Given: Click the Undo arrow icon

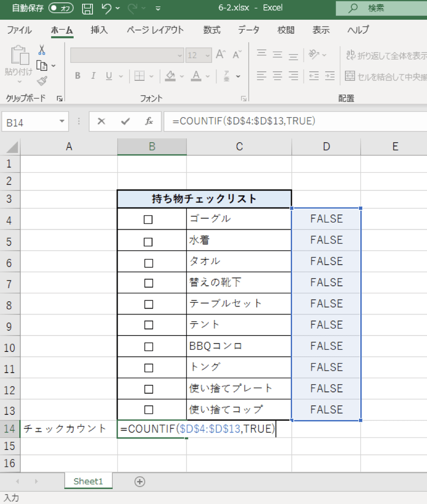Looking at the screenshot, I should coord(107,8).
